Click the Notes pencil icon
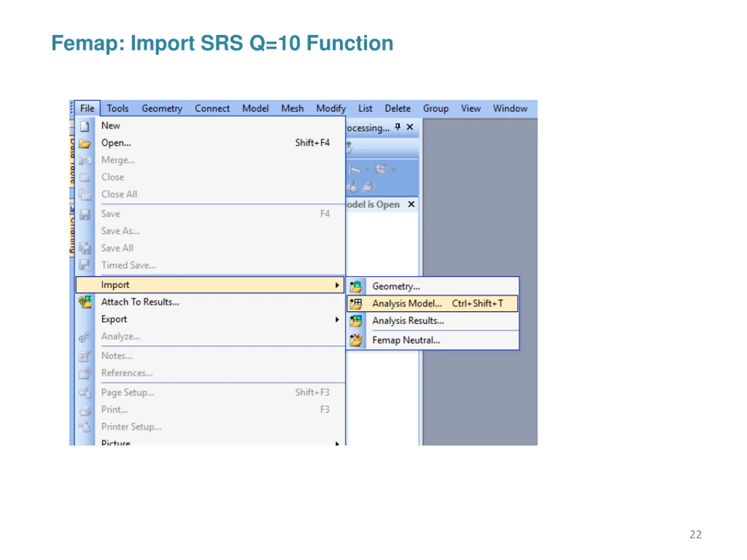Viewport: 747px width, 560px height. tap(85, 356)
